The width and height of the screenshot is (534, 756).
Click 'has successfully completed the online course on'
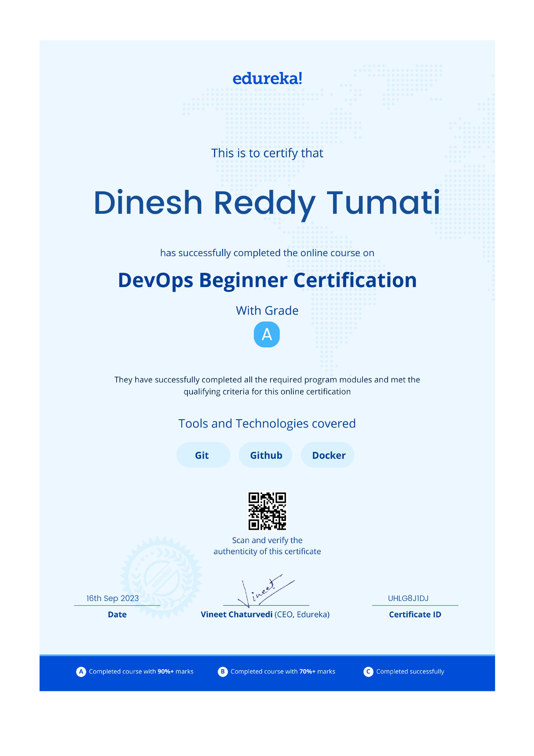(267, 253)
